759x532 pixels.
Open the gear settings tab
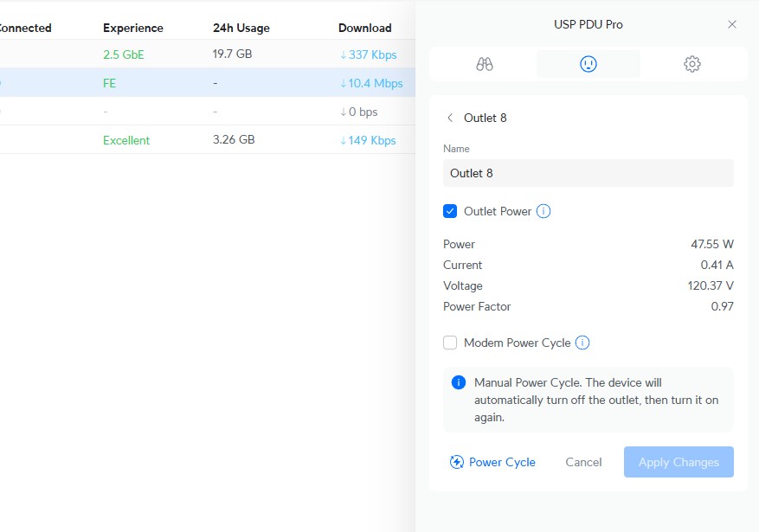click(x=691, y=64)
